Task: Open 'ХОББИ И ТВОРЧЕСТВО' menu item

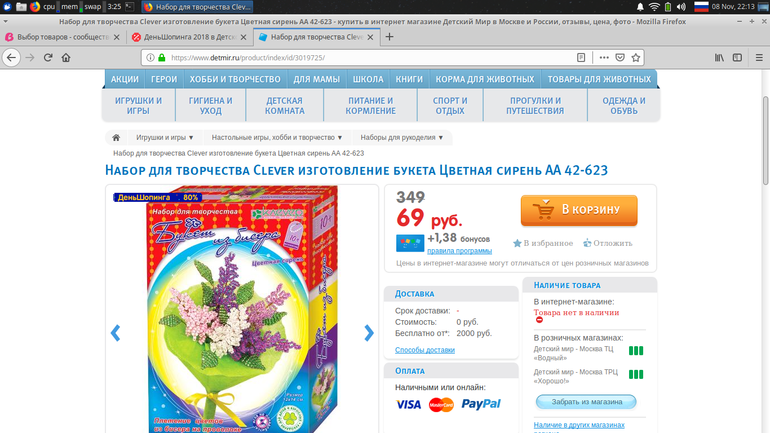Action: point(235,79)
